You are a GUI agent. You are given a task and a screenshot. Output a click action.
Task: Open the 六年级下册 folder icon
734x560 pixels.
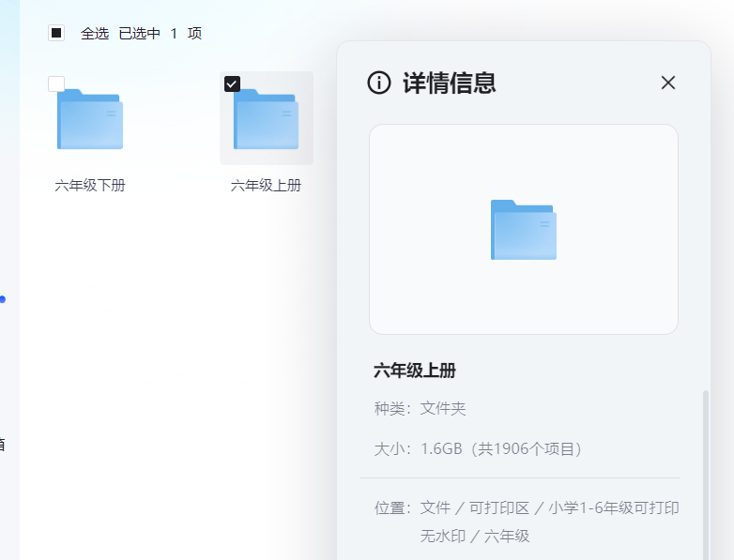click(90, 120)
